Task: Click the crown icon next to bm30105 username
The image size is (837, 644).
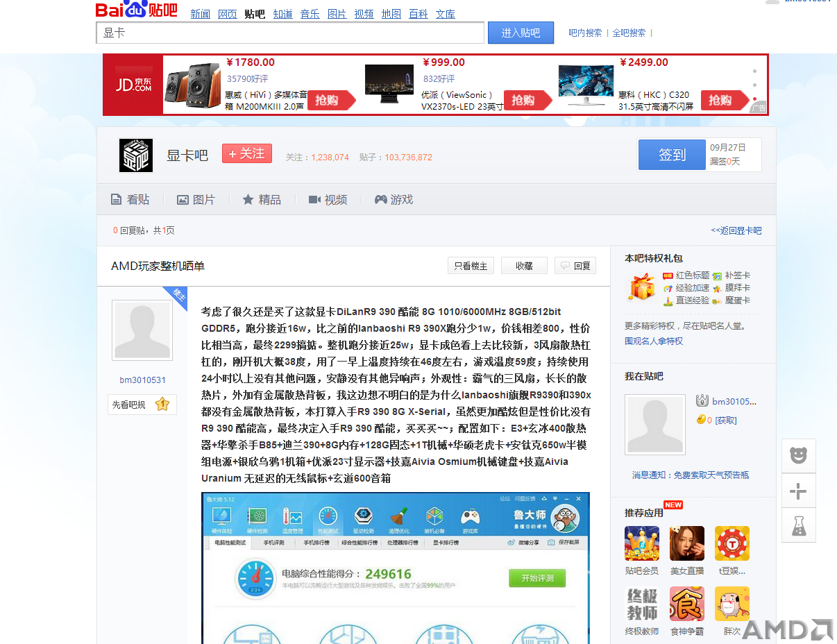Action: click(x=702, y=401)
